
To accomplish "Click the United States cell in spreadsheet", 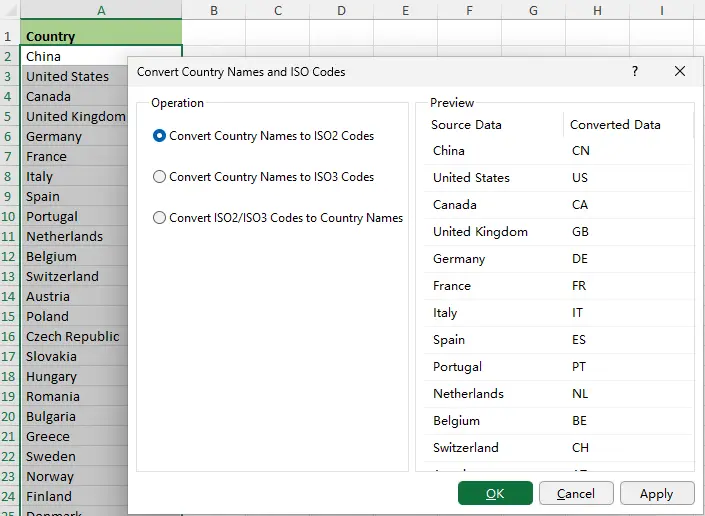I will pos(74,76).
